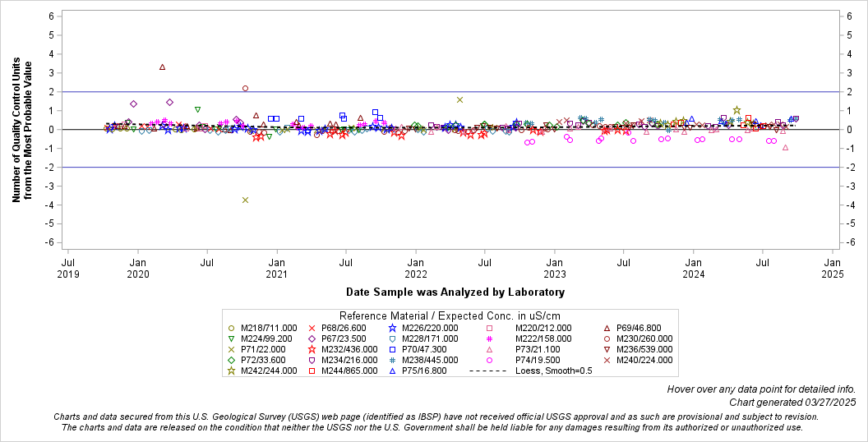
Task: Click the P67/23.500 purple diamond legend icon
Action: pos(312,338)
